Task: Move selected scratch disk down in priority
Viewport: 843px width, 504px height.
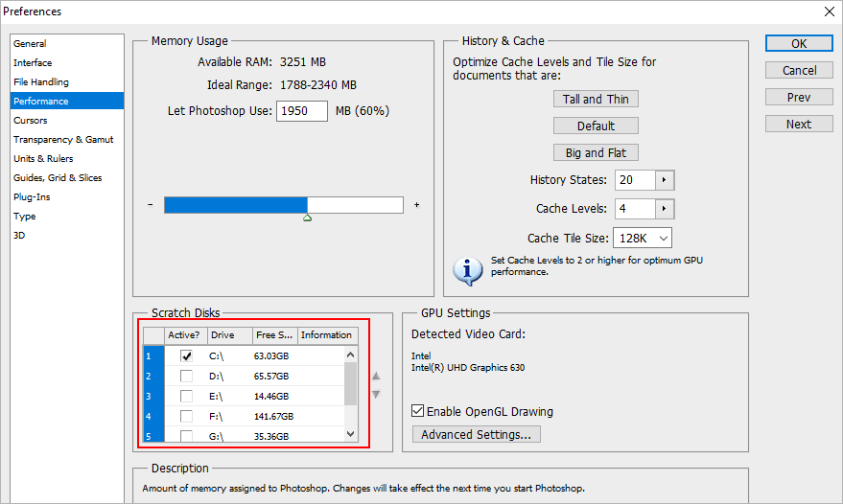Action: (x=376, y=395)
